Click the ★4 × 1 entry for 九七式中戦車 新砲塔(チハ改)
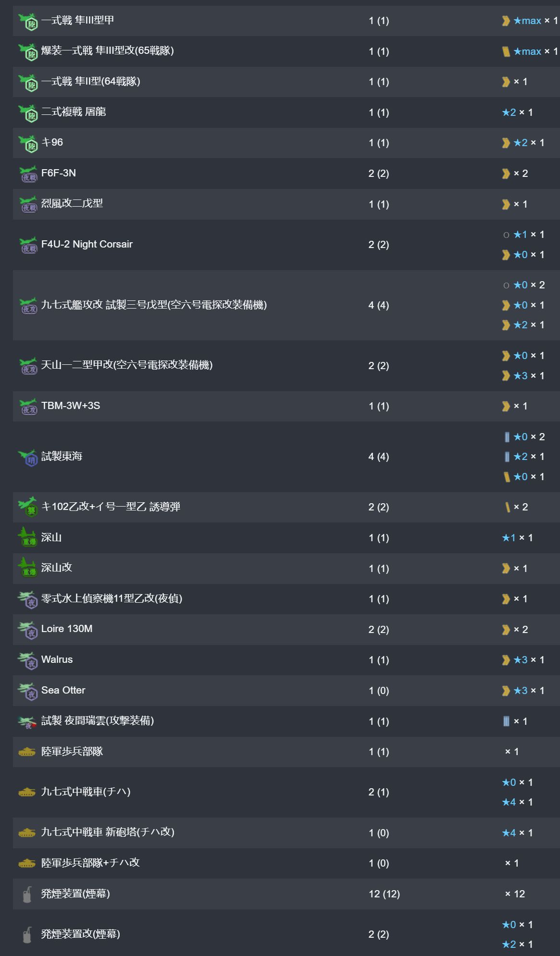Screen dimensions: 560x956 pos(517,833)
